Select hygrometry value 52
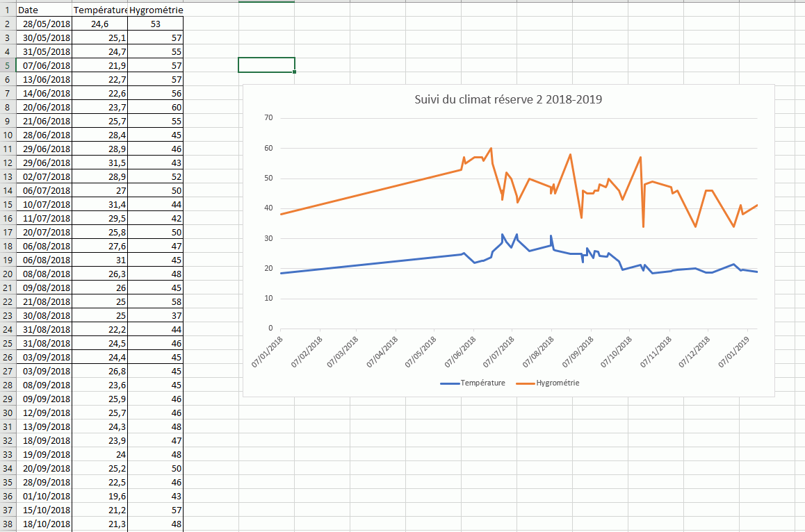Image resolution: width=805 pixels, height=532 pixels. point(156,176)
